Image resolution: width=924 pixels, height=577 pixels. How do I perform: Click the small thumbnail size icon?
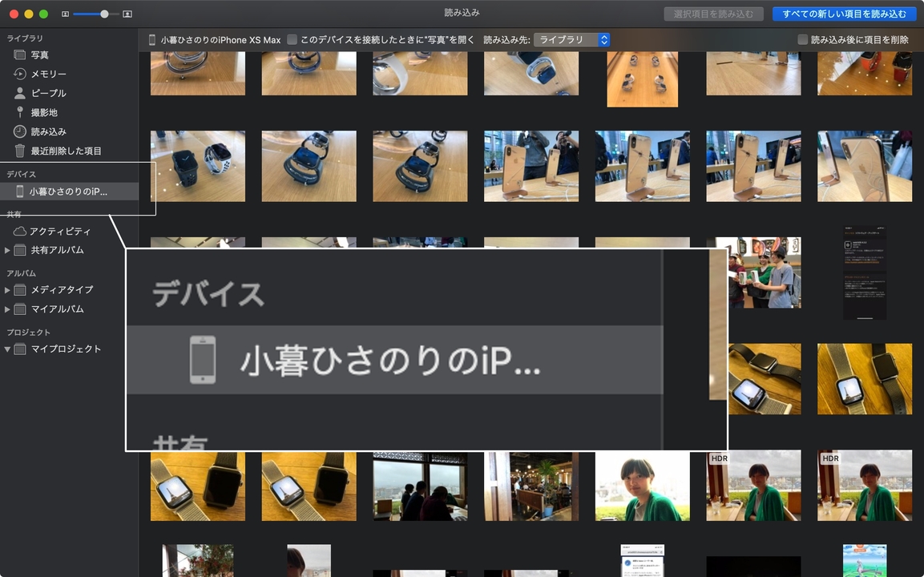pos(66,14)
